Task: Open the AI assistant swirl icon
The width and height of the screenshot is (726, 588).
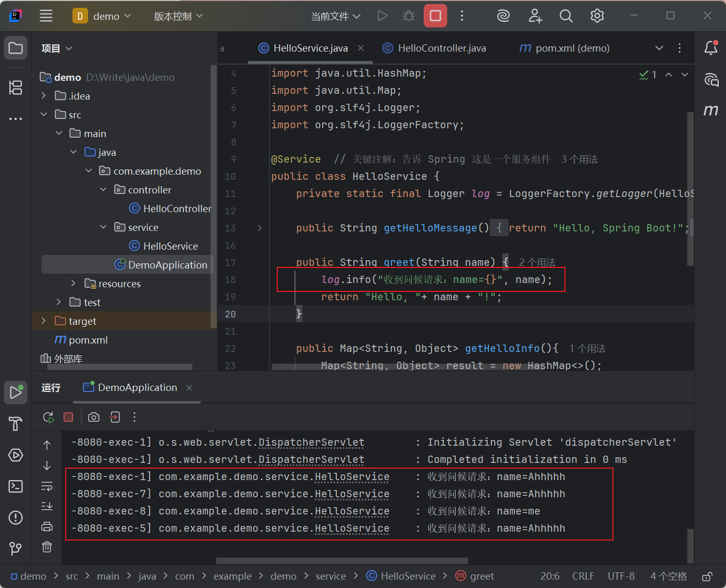Action: pos(503,16)
